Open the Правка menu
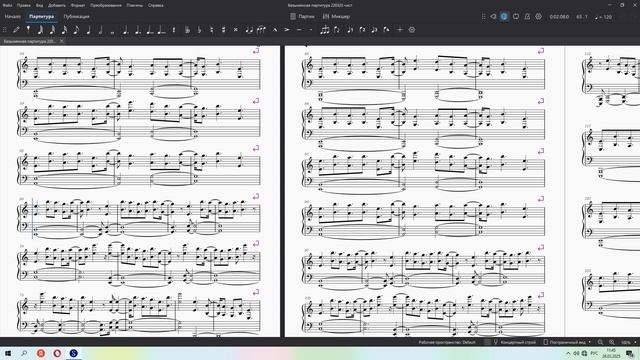 24,5
